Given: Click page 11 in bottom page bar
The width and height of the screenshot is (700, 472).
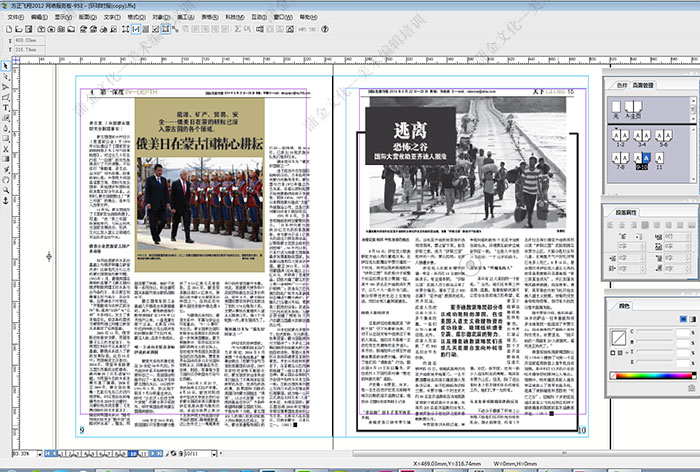Looking at the screenshot, I should pyautogui.click(x=143, y=454).
